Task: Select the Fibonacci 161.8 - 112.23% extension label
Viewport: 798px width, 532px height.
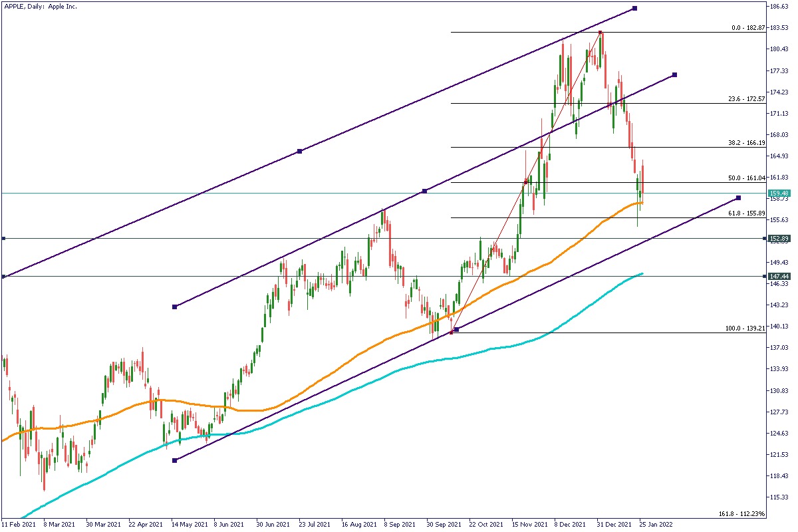Action: pyautogui.click(x=742, y=514)
